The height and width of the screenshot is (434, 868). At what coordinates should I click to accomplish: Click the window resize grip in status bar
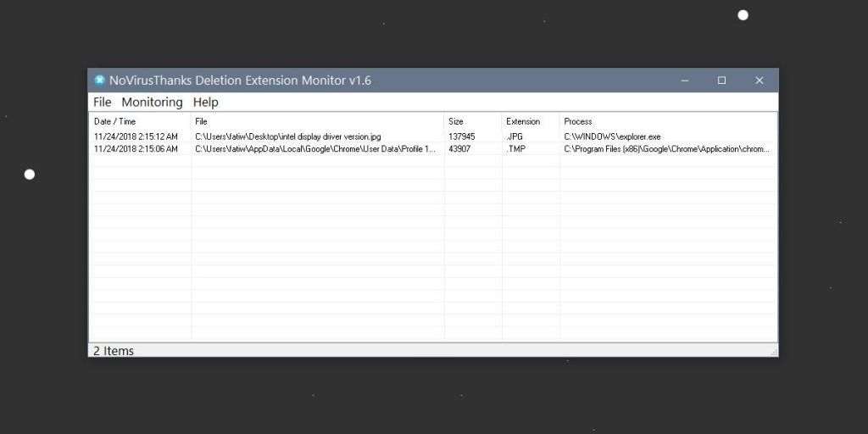pos(773,351)
